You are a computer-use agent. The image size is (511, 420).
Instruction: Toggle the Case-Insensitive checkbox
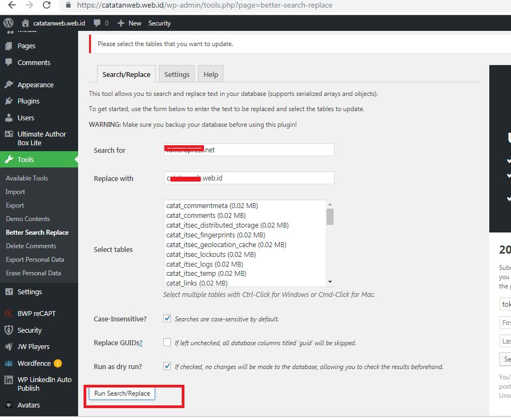point(167,319)
